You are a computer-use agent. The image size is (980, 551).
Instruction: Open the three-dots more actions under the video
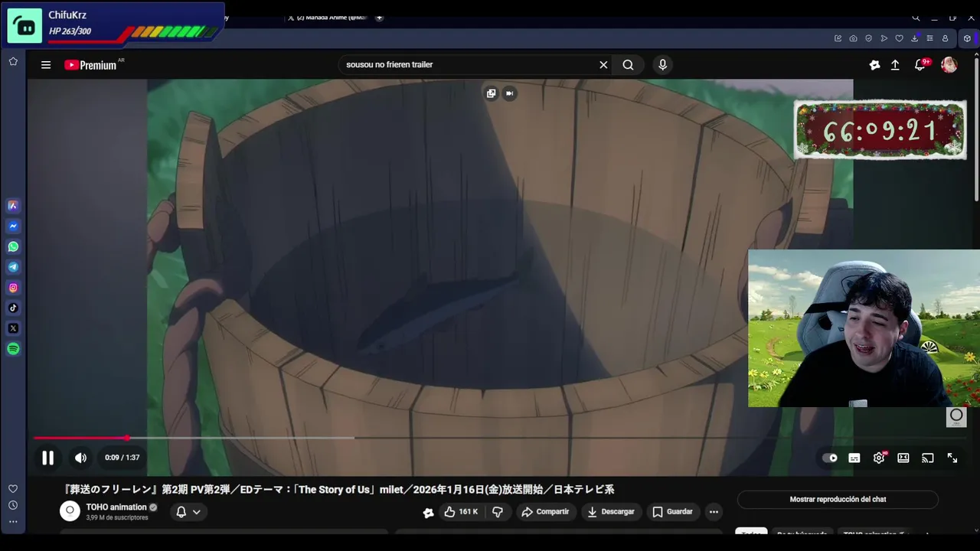pyautogui.click(x=714, y=512)
